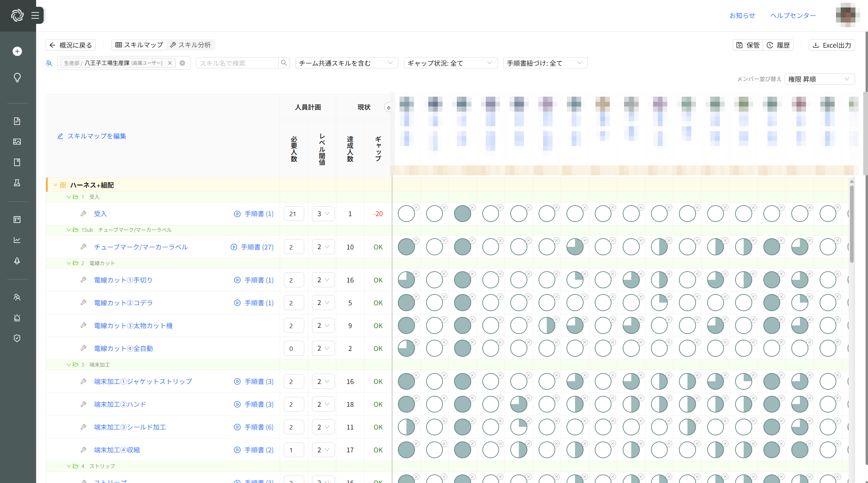Open 手順書 (27) for チューブマーク/マーカーラベル

252,247
